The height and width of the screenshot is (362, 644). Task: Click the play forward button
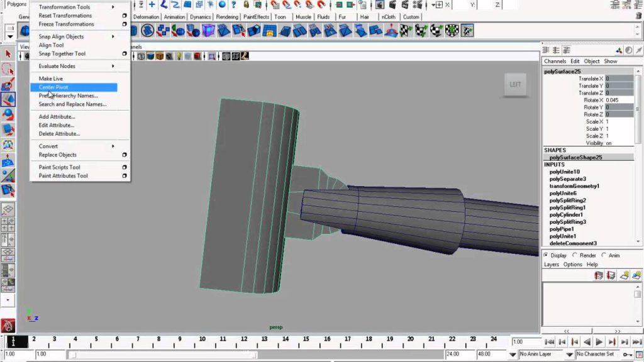[599, 342]
